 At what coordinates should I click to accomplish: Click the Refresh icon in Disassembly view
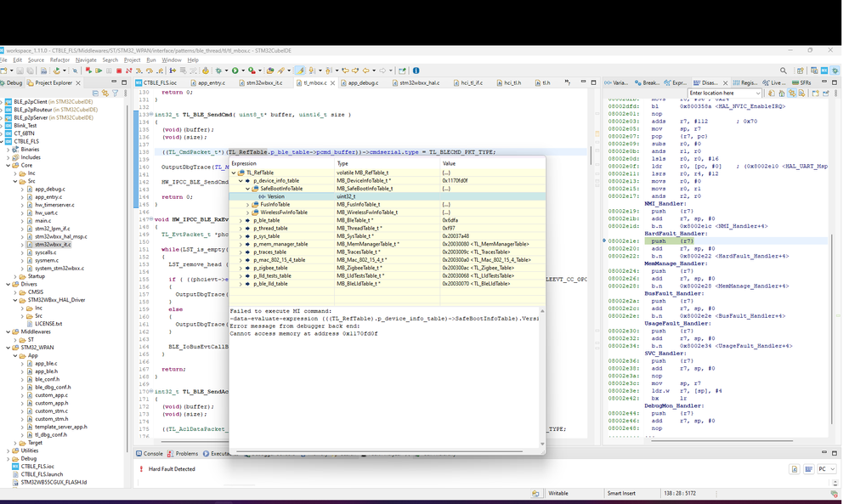click(772, 93)
